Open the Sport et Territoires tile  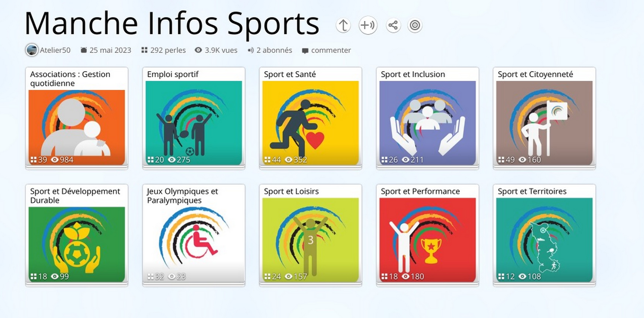(544, 240)
